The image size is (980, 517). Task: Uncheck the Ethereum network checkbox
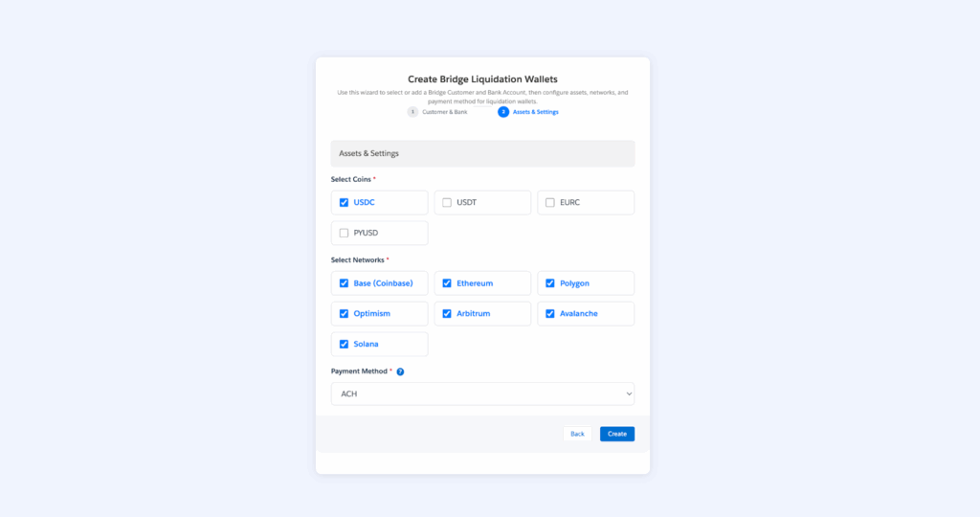(x=447, y=283)
